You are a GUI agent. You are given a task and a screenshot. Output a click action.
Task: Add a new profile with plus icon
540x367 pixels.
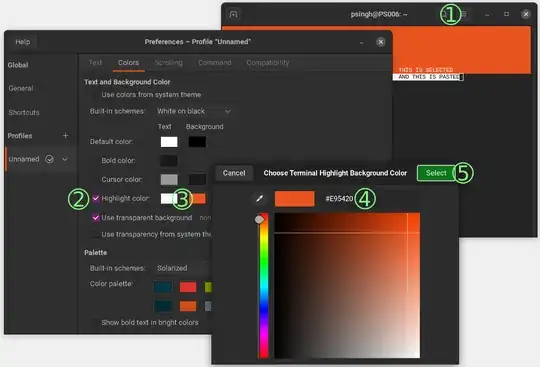[x=65, y=136]
